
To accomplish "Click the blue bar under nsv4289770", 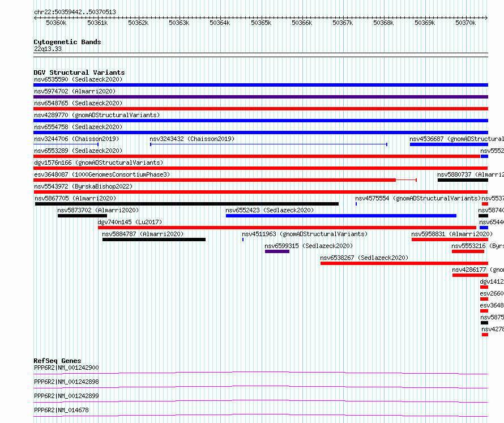I will (260, 121).
